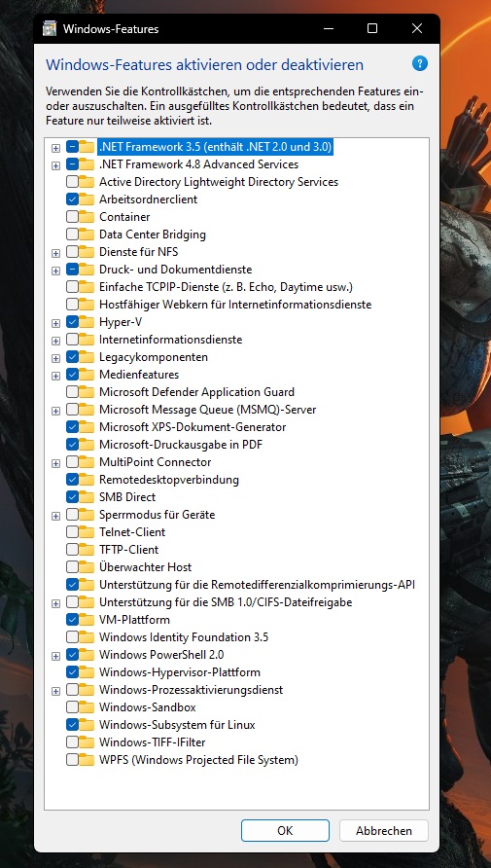The image size is (491, 868).
Task: Click folder icon beside Arbeitsordnerclient
Action: (x=87, y=199)
